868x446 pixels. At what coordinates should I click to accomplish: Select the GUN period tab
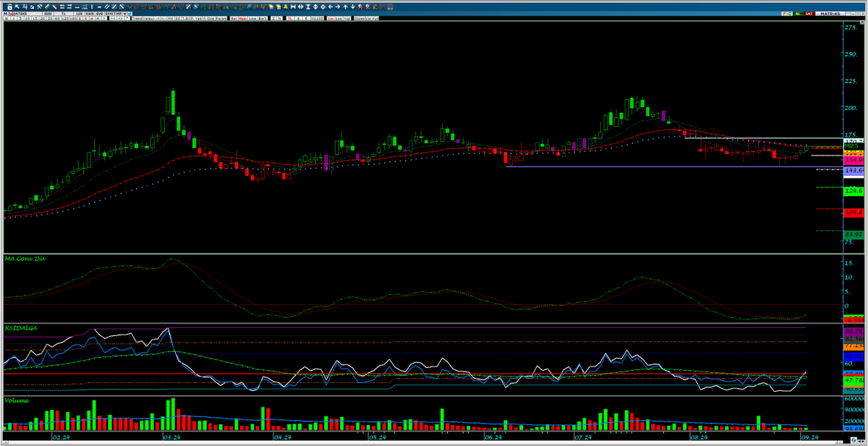[x=48, y=14]
